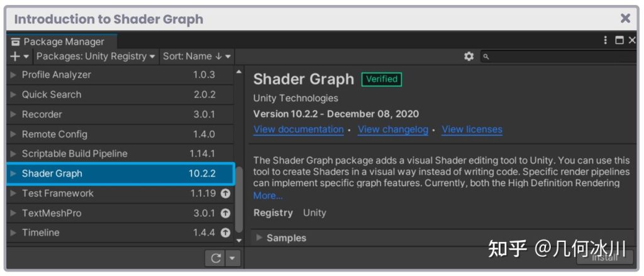Viewport: 644px width, 276px height.
Task: Maximize the Package Manager panel
Action: pyautogui.click(x=619, y=40)
